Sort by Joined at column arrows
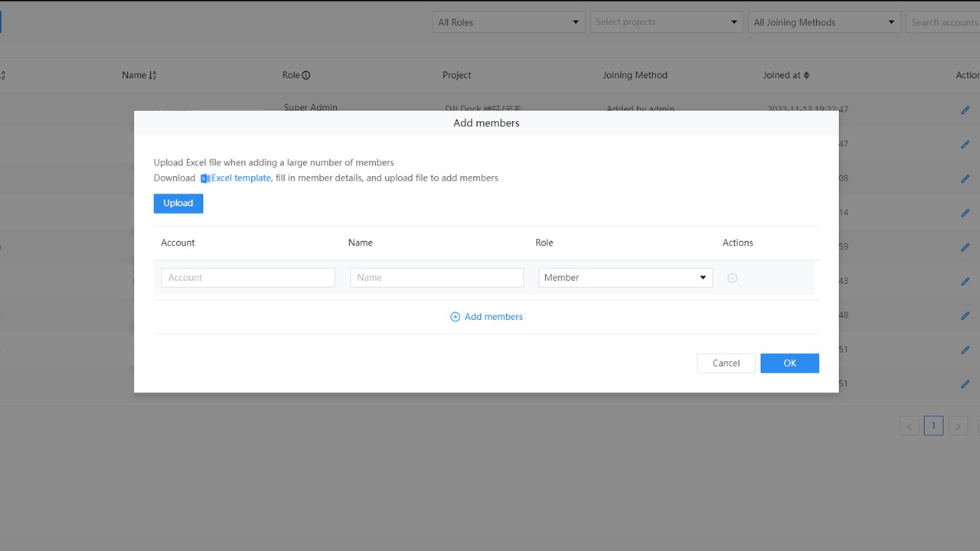This screenshot has height=551, width=980. coord(806,75)
